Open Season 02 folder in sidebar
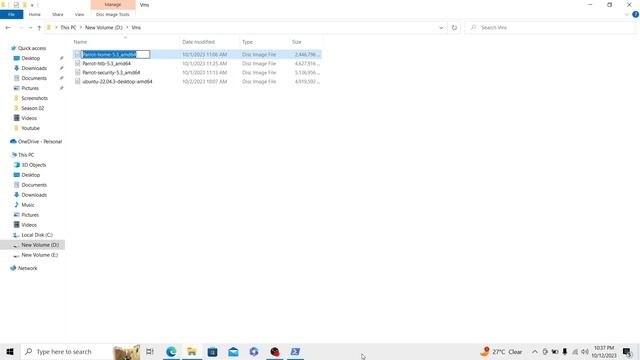Image resolution: width=640 pixels, height=360 pixels. coord(32,108)
